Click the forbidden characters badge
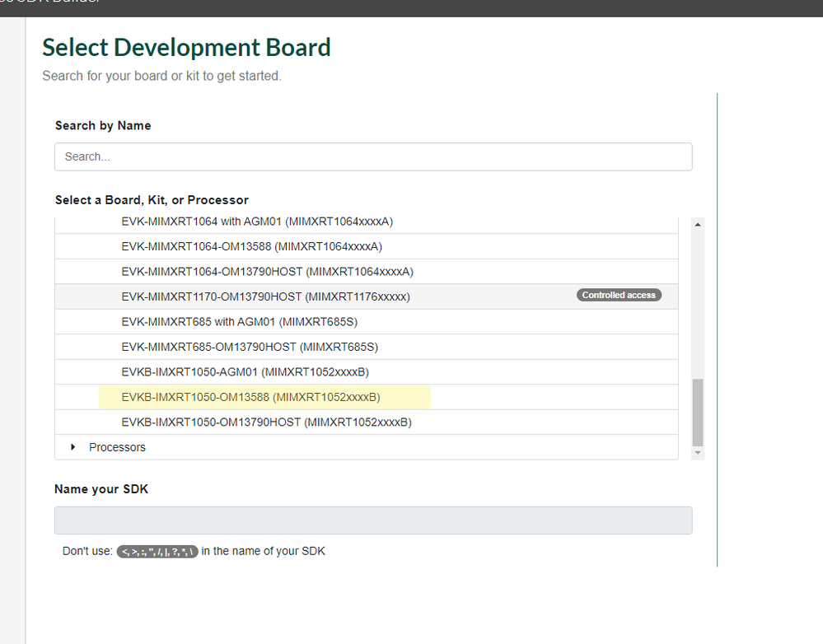Viewport: 823px width, 644px height. [157, 552]
